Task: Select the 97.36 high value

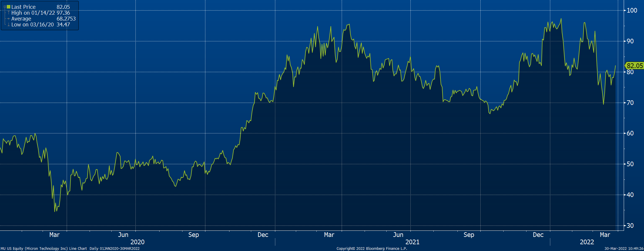Action: tap(63, 13)
